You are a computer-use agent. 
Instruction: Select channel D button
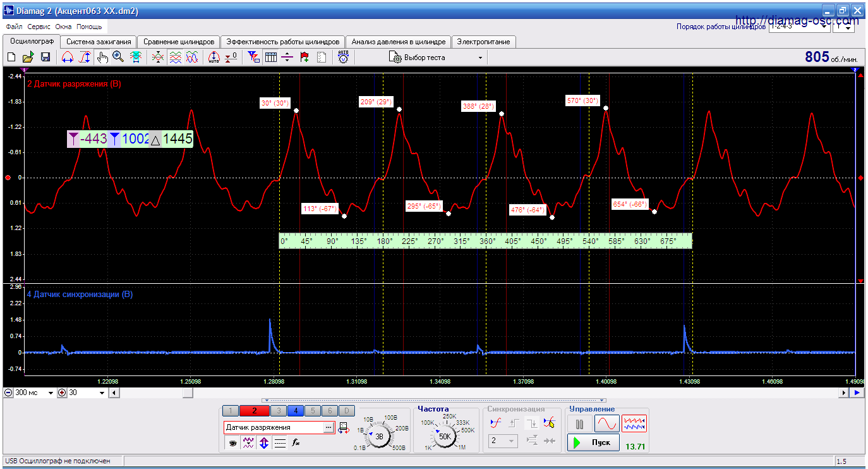click(347, 411)
